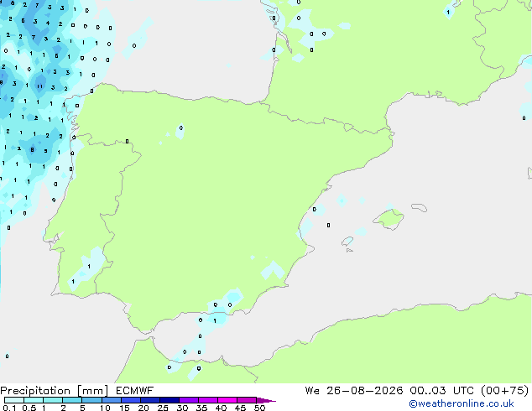This screenshot has width=532, height=411.
Task: Pick the dark blue 25–30 mm legend swatch
Action: tap(170, 400)
